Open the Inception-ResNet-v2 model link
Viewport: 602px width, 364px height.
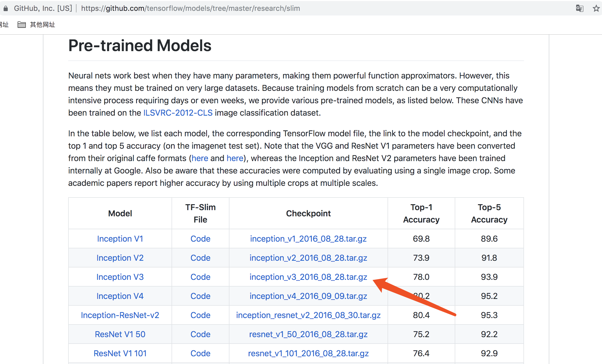120,315
